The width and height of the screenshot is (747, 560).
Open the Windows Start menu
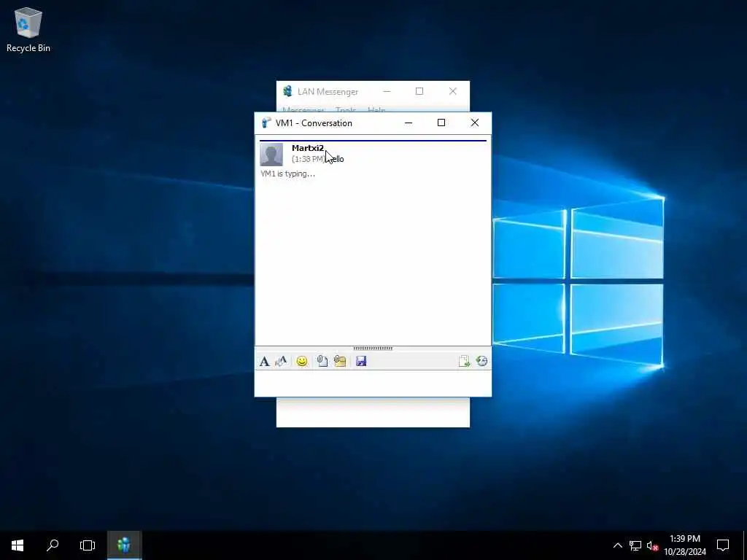(x=18, y=545)
